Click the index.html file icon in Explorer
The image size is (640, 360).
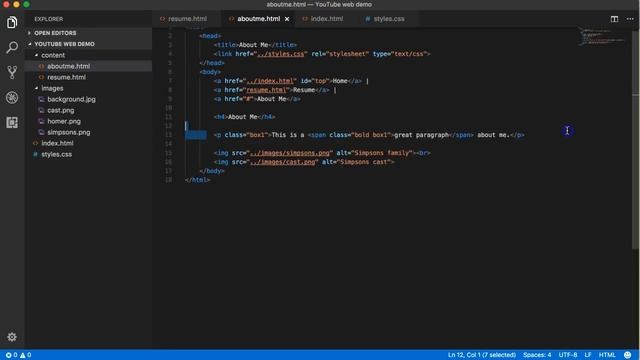pos(35,143)
